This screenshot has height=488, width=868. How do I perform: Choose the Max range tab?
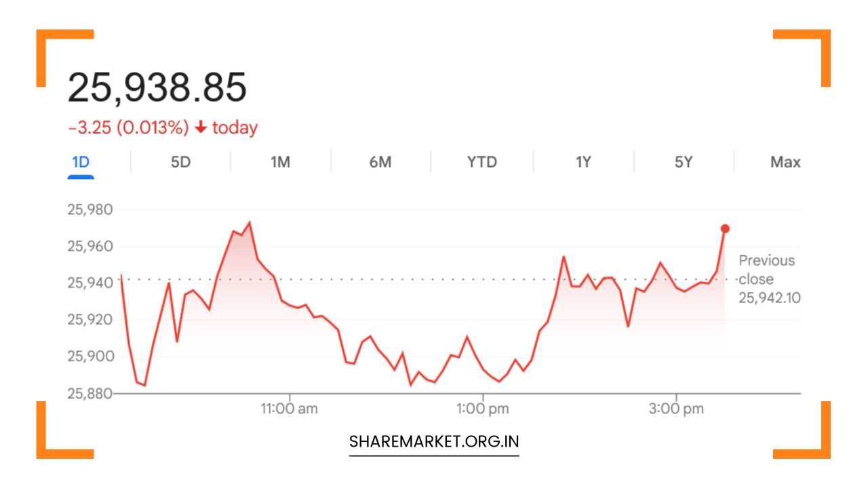[785, 163]
